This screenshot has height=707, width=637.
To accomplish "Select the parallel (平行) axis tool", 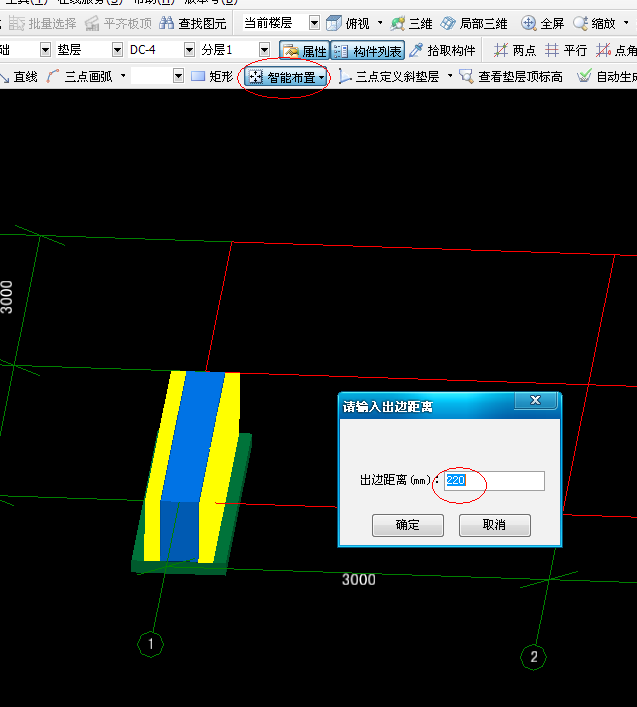I will (x=566, y=50).
